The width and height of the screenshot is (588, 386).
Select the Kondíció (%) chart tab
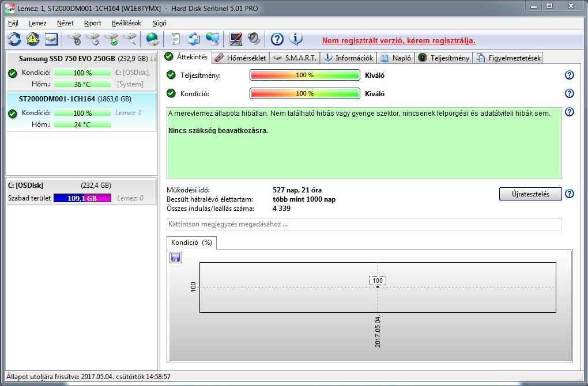[x=191, y=243]
